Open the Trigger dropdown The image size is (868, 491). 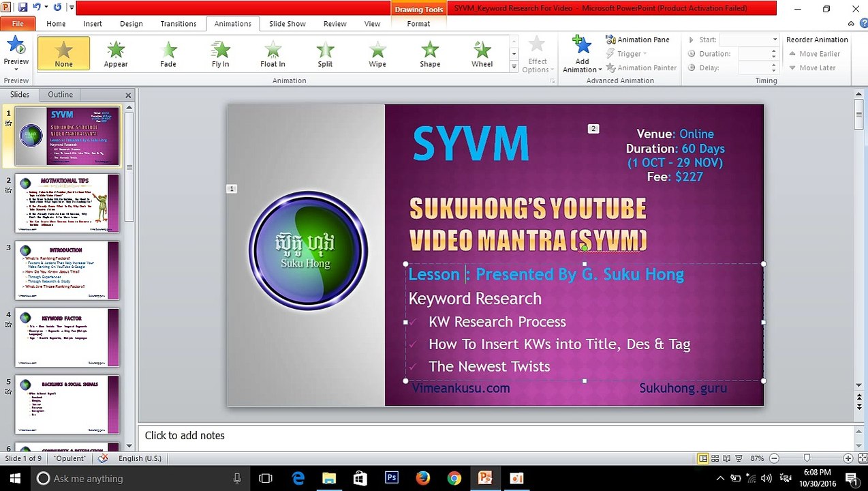pyautogui.click(x=627, y=54)
